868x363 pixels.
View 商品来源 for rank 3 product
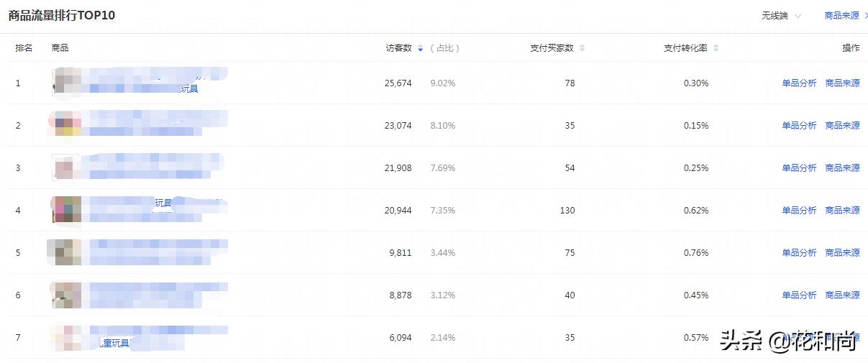pyautogui.click(x=842, y=168)
